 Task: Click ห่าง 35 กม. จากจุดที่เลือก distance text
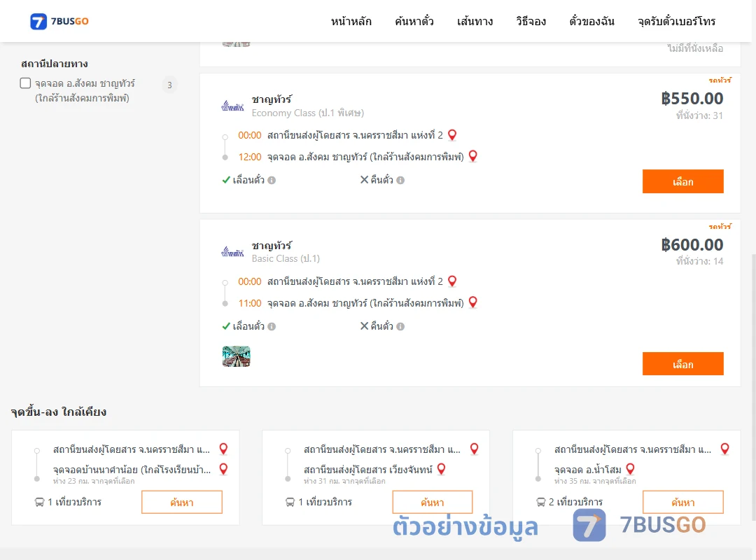[x=595, y=481]
